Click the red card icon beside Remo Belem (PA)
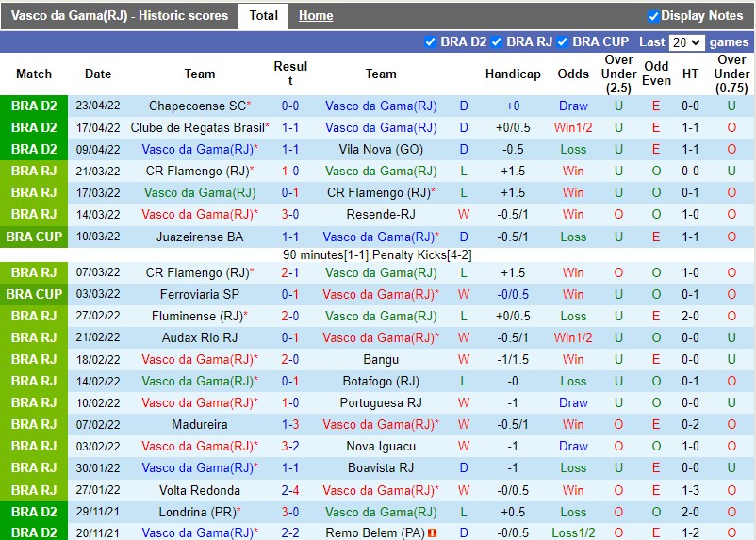 click(x=432, y=532)
